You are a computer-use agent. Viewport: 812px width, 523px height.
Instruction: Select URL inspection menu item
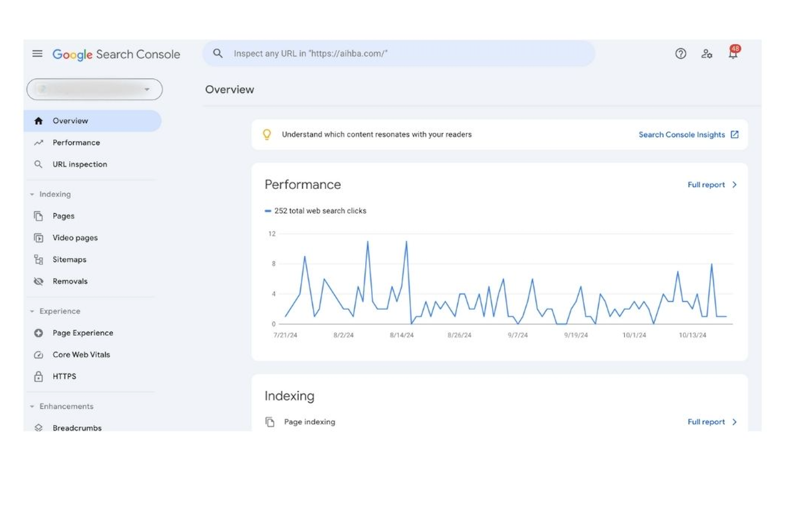point(80,164)
